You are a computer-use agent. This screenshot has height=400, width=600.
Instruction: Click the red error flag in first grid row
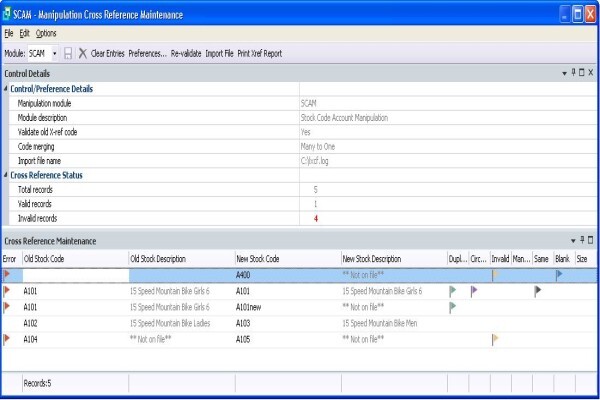click(x=7, y=274)
